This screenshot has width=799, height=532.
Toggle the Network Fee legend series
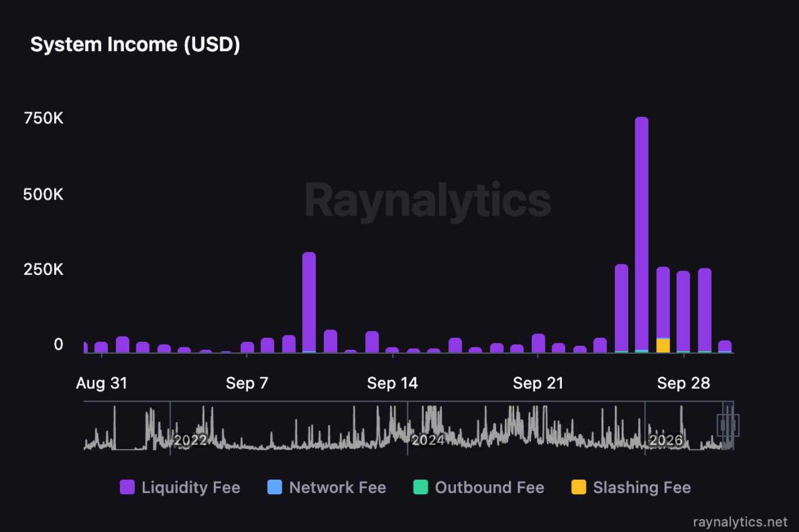(x=327, y=487)
